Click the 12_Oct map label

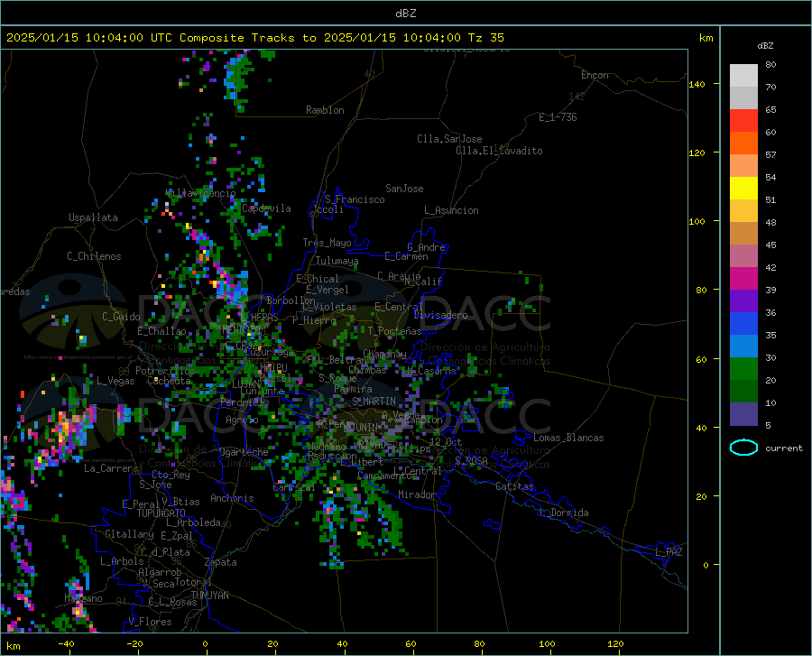point(446,441)
